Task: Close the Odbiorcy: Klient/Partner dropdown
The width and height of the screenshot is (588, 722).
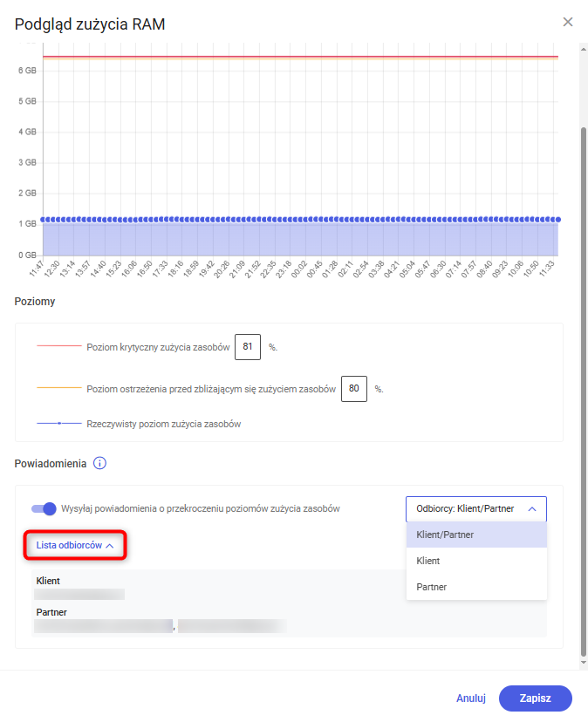Action: (x=476, y=509)
